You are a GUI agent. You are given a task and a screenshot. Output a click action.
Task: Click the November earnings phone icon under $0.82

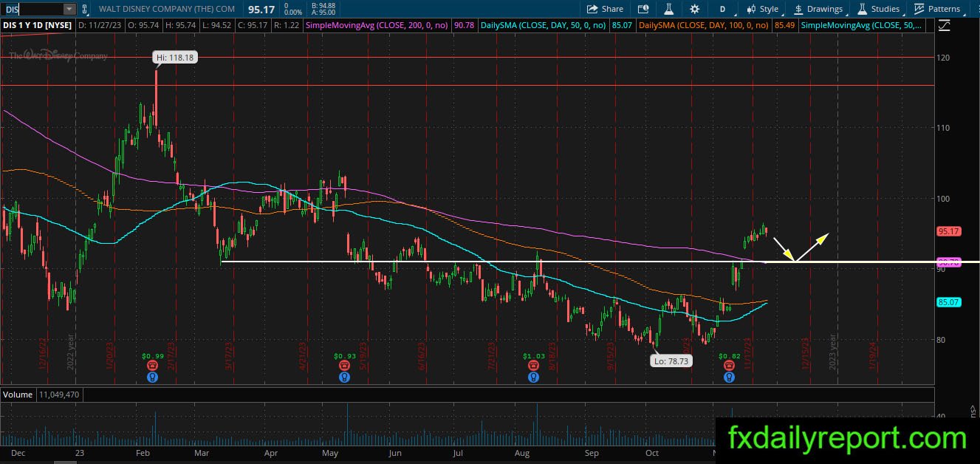(729, 366)
